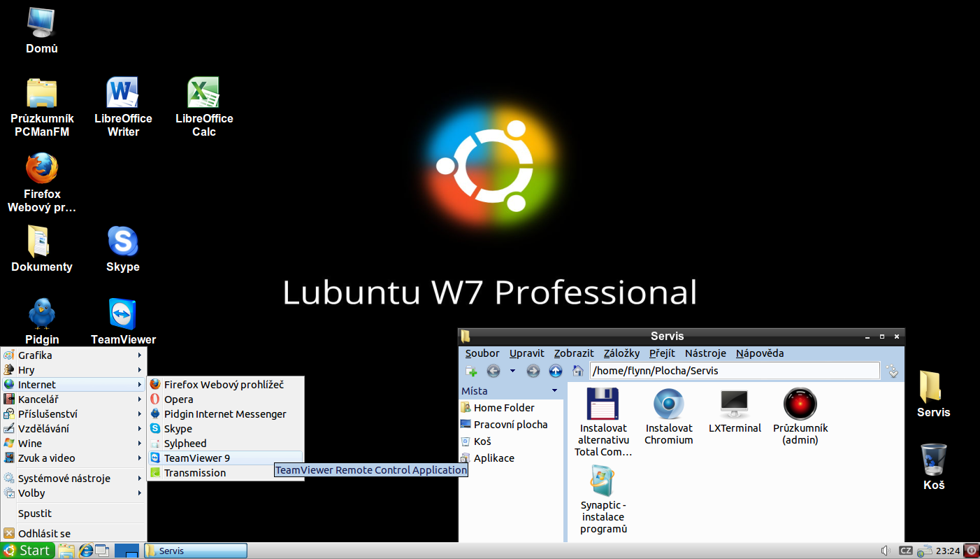
Task: Click the path field /home/flynn/Plocha/Servis
Action: pos(735,371)
